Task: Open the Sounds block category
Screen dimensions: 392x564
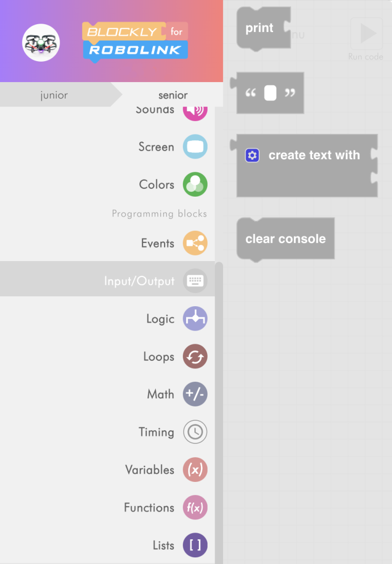Action: pyautogui.click(x=195, y=109)
